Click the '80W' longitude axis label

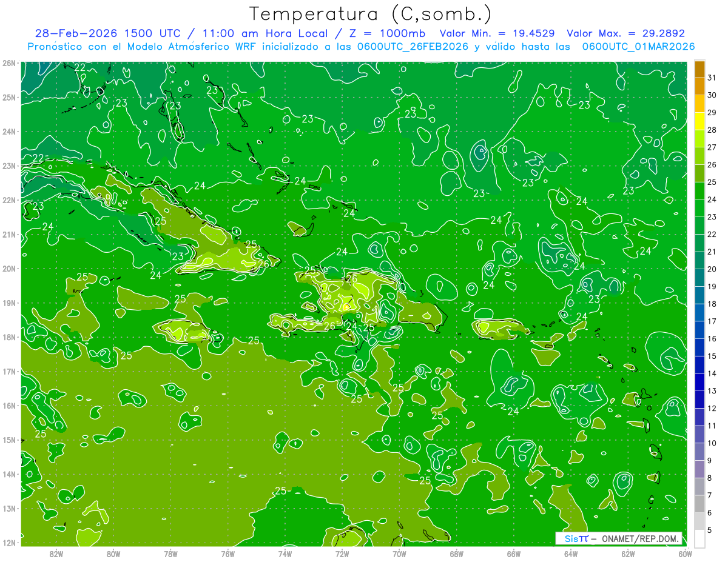tap(113, 554)
